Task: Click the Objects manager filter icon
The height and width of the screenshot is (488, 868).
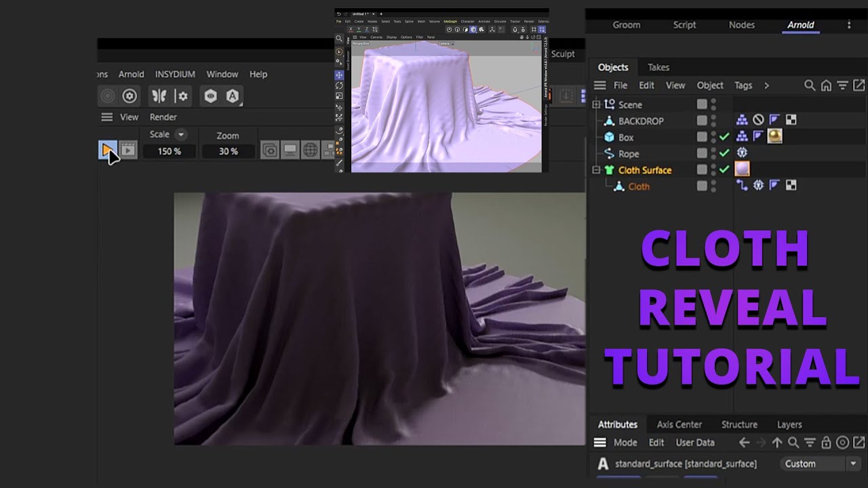Action: [x=842, y=85]
